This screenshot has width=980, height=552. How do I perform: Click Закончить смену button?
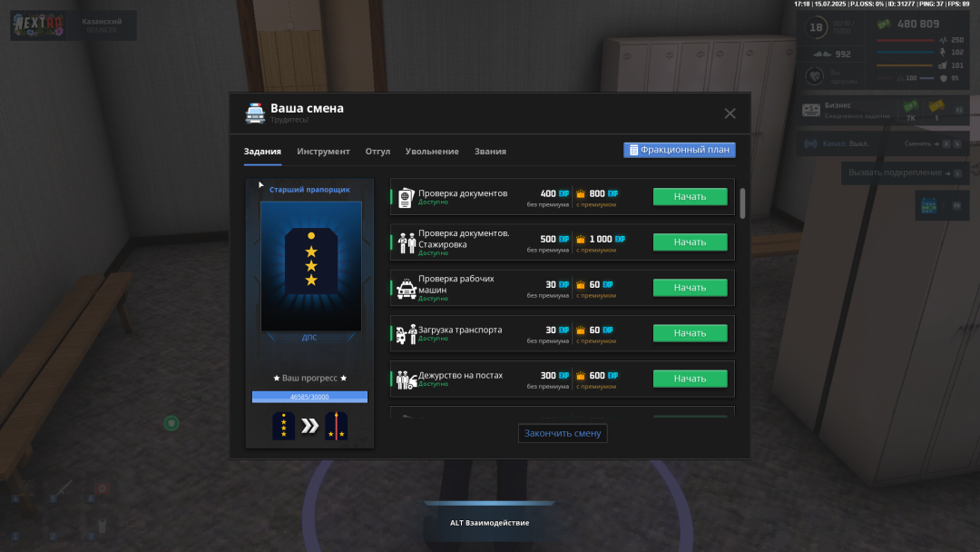563,433
